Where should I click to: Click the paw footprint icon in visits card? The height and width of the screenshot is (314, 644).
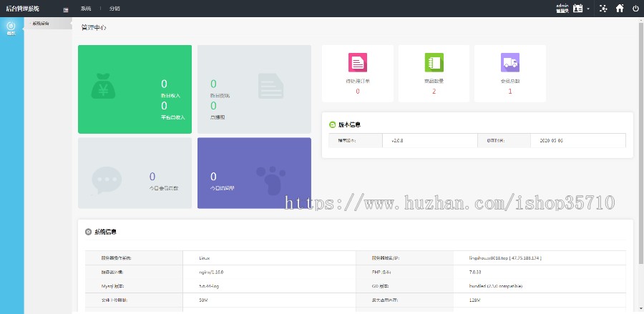click(271, 180)
